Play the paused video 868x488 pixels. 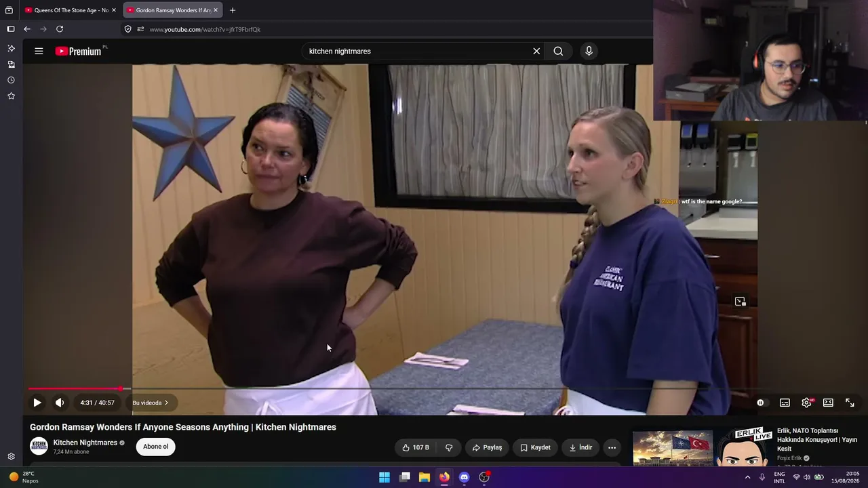(x=37, y=403)
